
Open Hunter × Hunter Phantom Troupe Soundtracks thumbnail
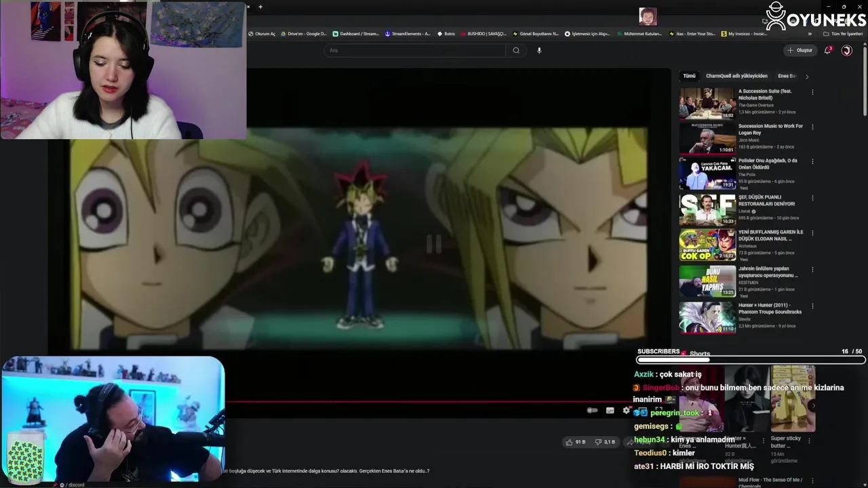pos(707,317)
